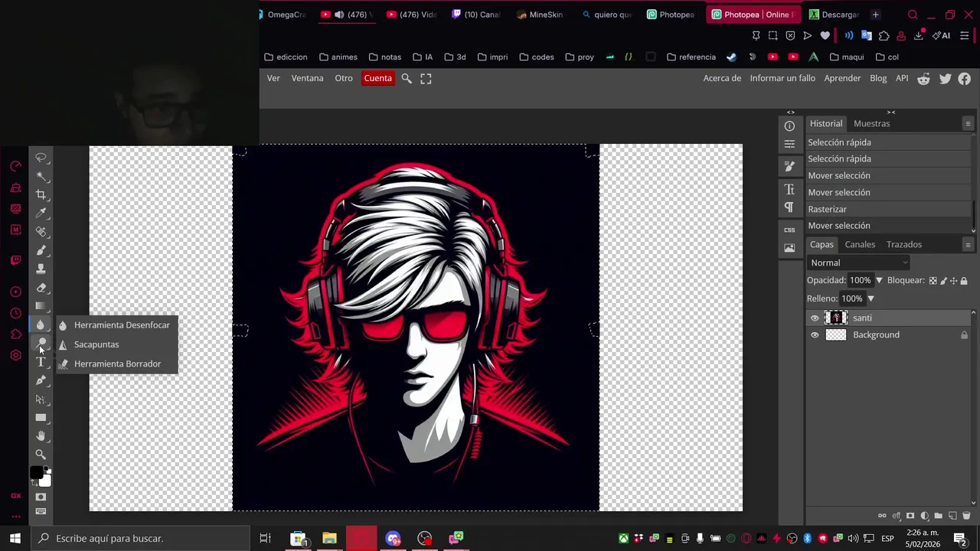The width and height of the screenshot is (980, 551).
Task: Choose Sacapuntas from flyout
Action: [x=116, y=344]
